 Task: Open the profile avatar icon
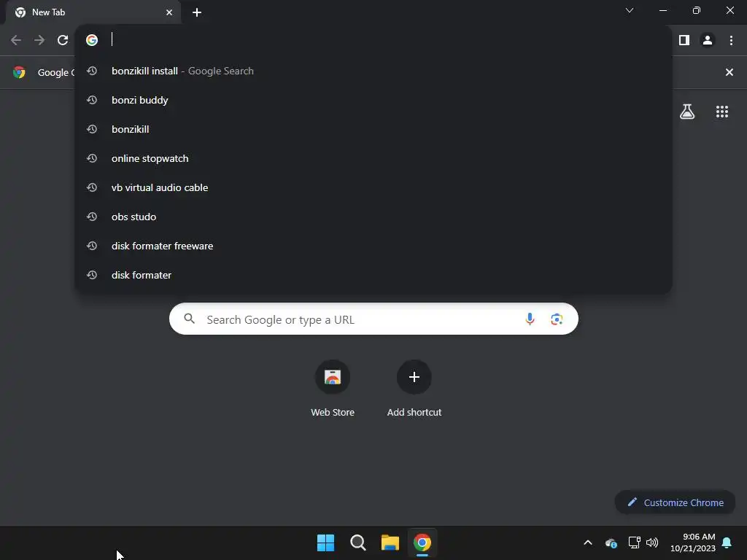click(708, 40)
